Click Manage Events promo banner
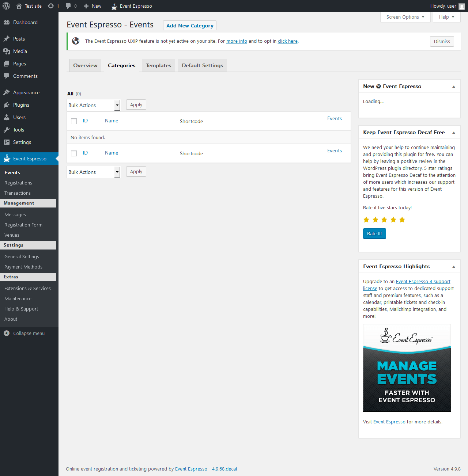The image size is (468, 476). tap(407, 368)
